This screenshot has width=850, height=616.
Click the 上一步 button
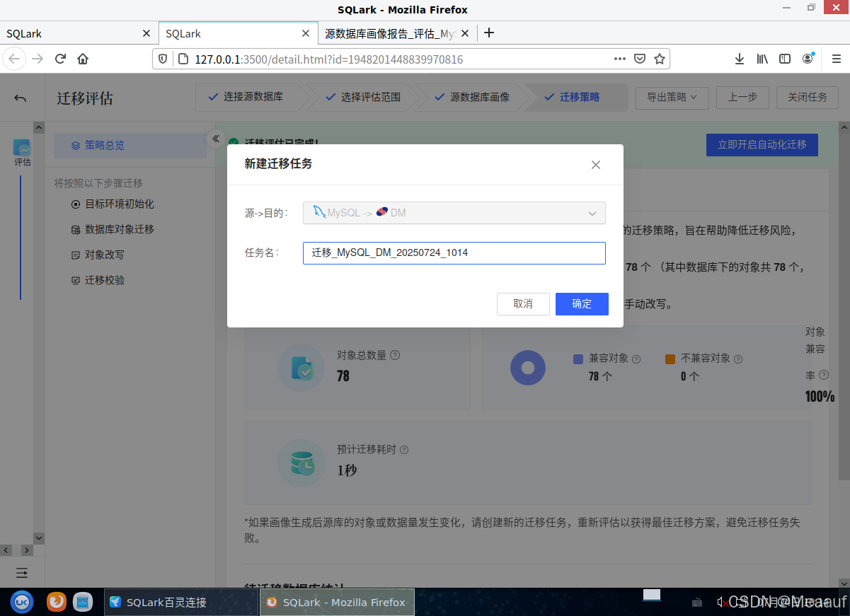(742, 98)
